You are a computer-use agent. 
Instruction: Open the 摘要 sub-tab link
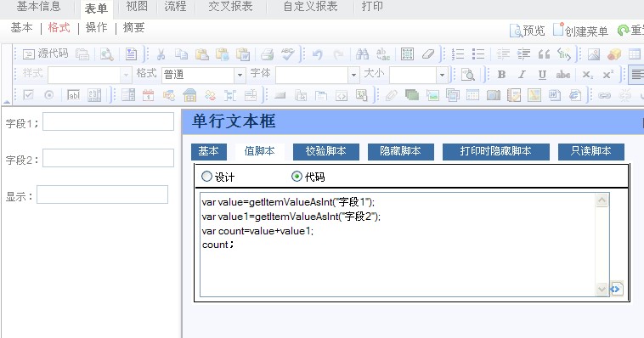[134, 28]
